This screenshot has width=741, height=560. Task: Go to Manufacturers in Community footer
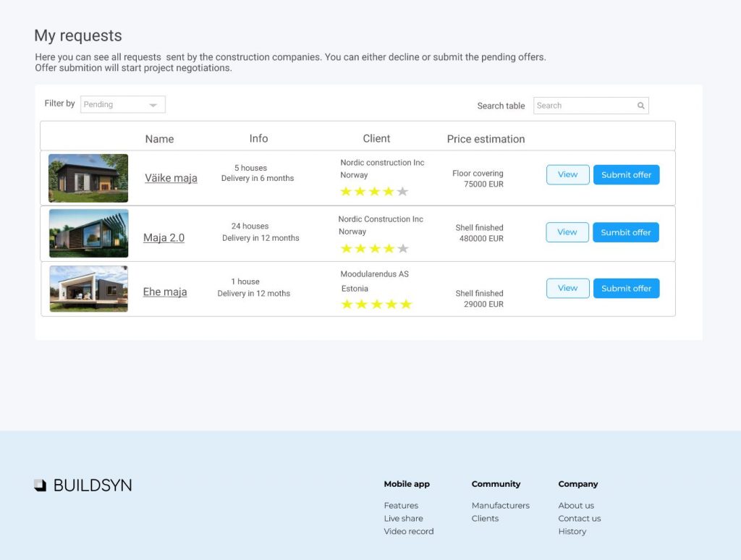coord(500,506)
